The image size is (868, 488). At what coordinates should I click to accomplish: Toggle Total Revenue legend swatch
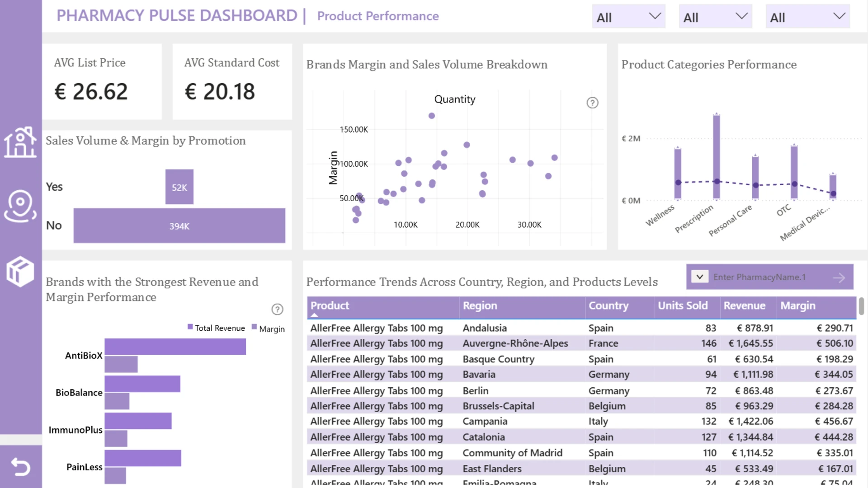190,327
